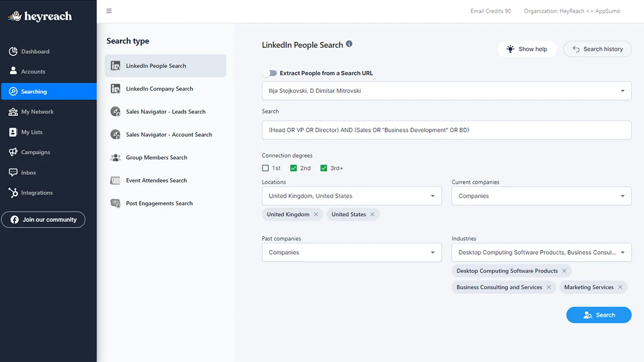
Task: Remove Desktop Computing Software Products tag
Action: [x=565, y=271]
